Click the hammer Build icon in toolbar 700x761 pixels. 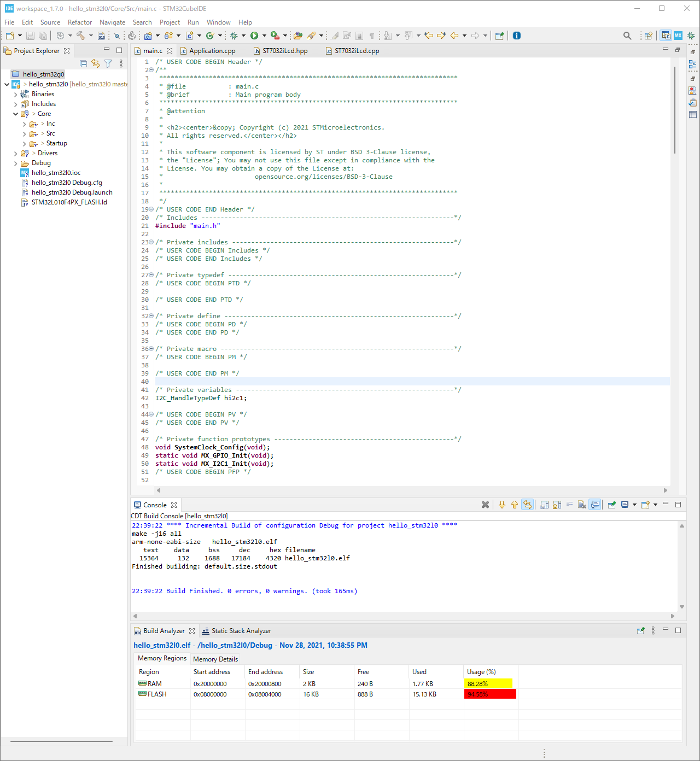coord(80,36)
